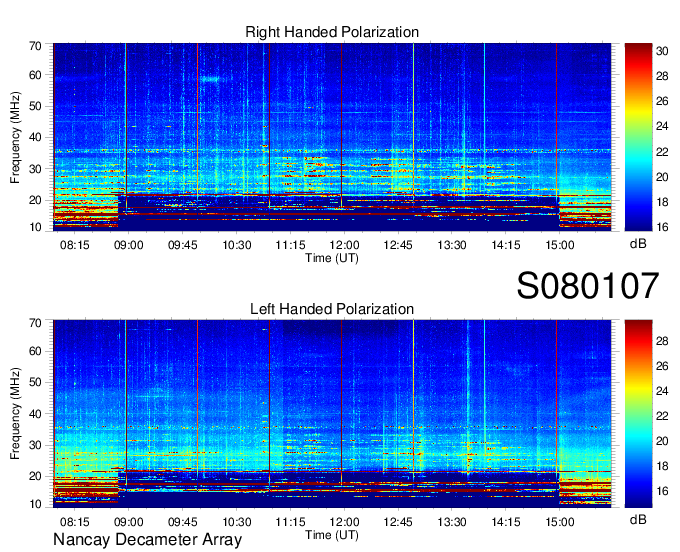The image size is (680, 552).
Task: Click dB unit label of Right Handed colorbar
Action: 638,244
